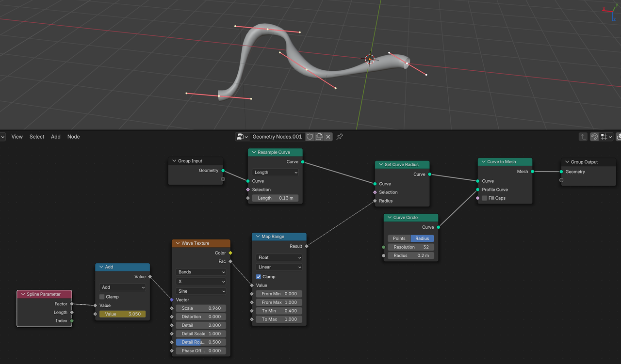This screenshot has height=364, width=621.
Task: Click the Wave Texture Scale 0.960 field
Action: click(201, 308)
